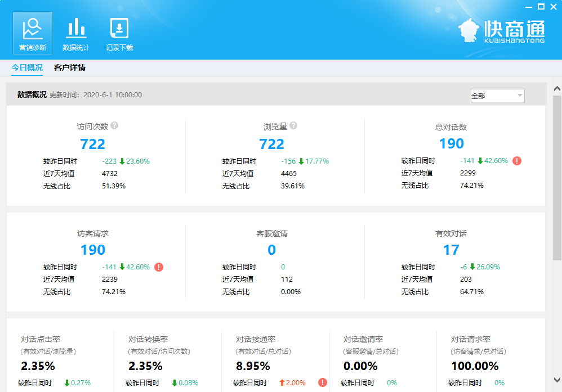562x392 pixels.
Task: Switch to the 客户详情 tab
Action: tap(70, 68)
